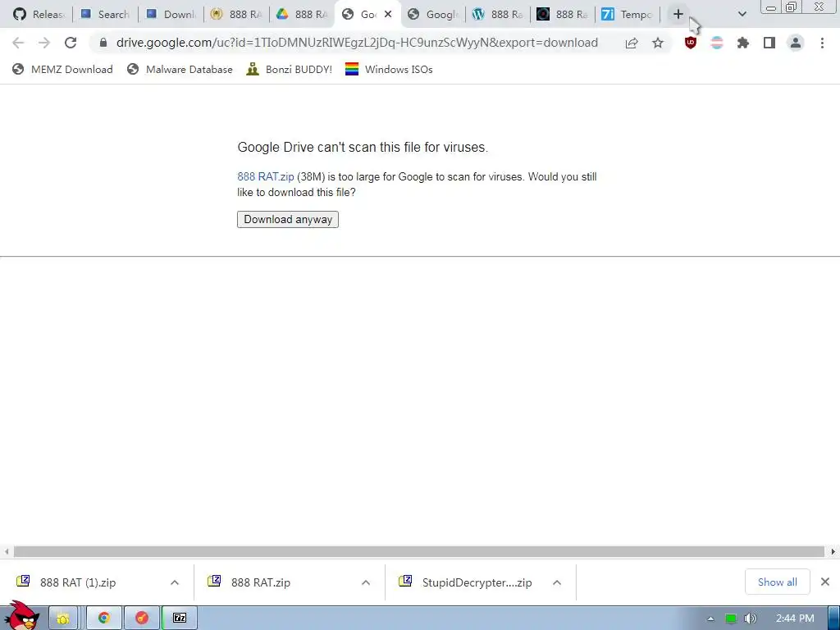Click the forward navigation arrow
This screenshot has width=840, height=630.
pos(44,43)
